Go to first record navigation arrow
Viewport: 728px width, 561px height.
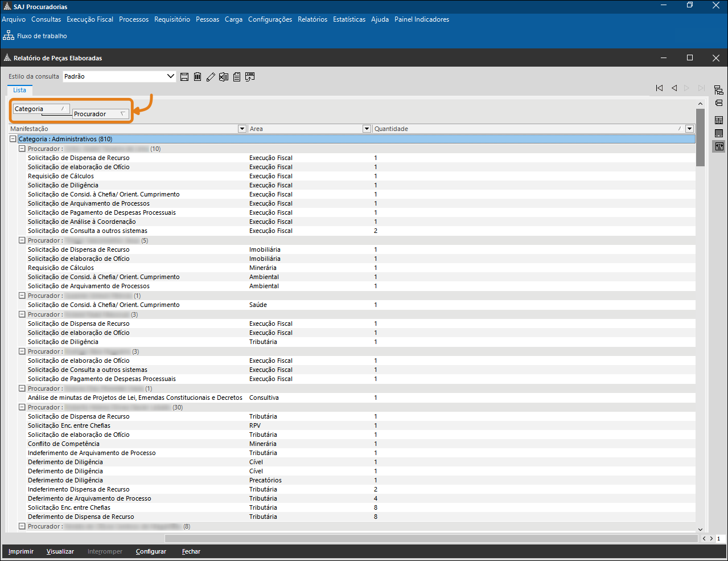[x=659, y=88]
